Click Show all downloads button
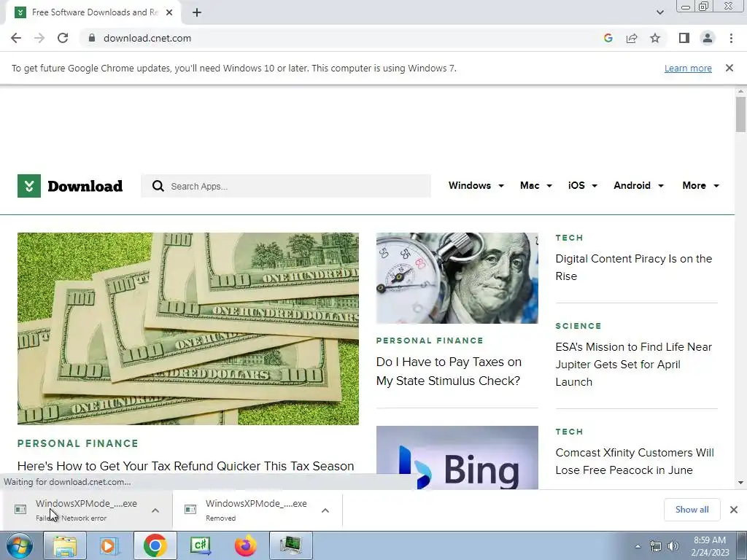The height and width of the screenshot is (560, 747). (692, 510)
